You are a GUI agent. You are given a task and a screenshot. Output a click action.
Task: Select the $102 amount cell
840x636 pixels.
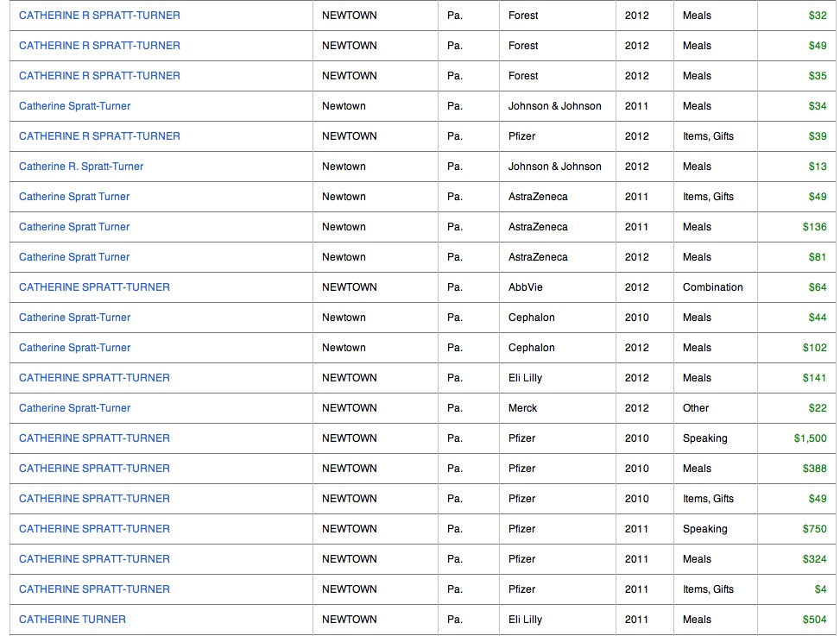pyautogui.click(x=796, y=348)
